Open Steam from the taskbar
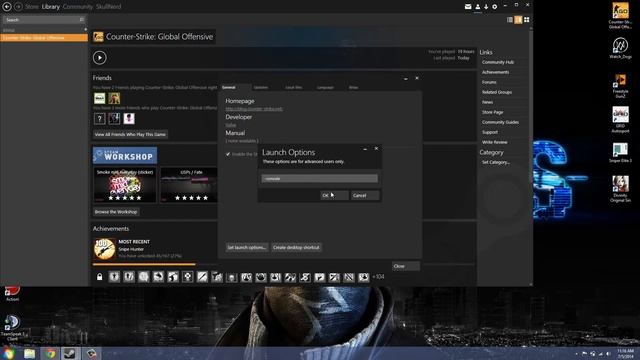 point(71,353)
